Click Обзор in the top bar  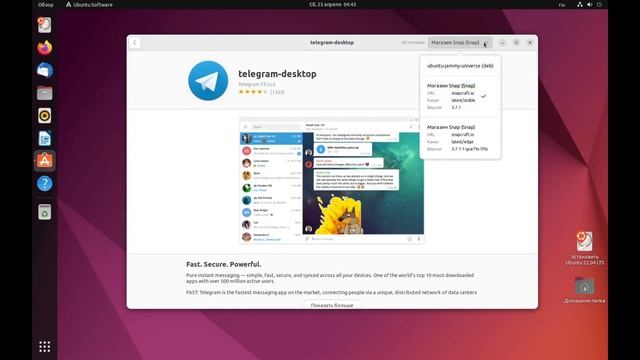click(46, 4)
